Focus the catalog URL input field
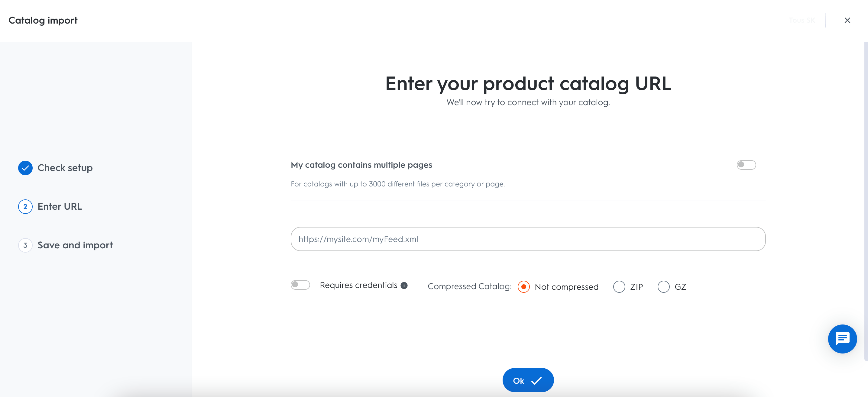The image size is (868, 397). pyautogui.click(x=528, y=239)
